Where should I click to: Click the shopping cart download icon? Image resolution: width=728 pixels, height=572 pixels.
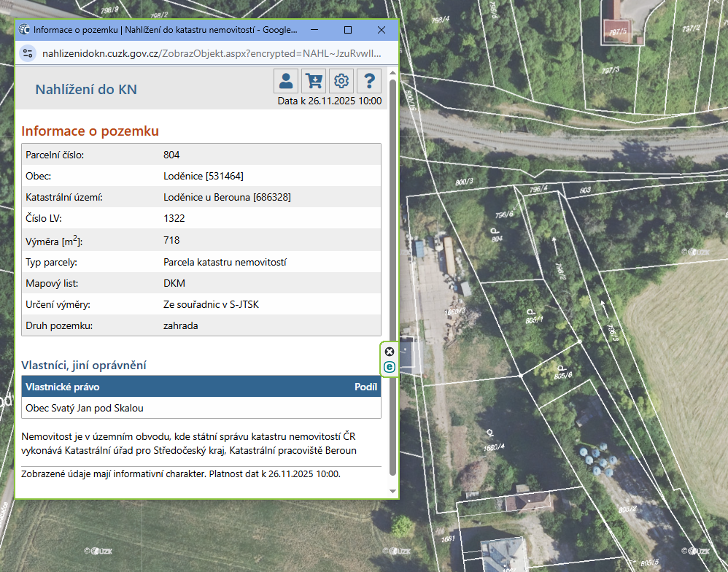pos(314,80)
